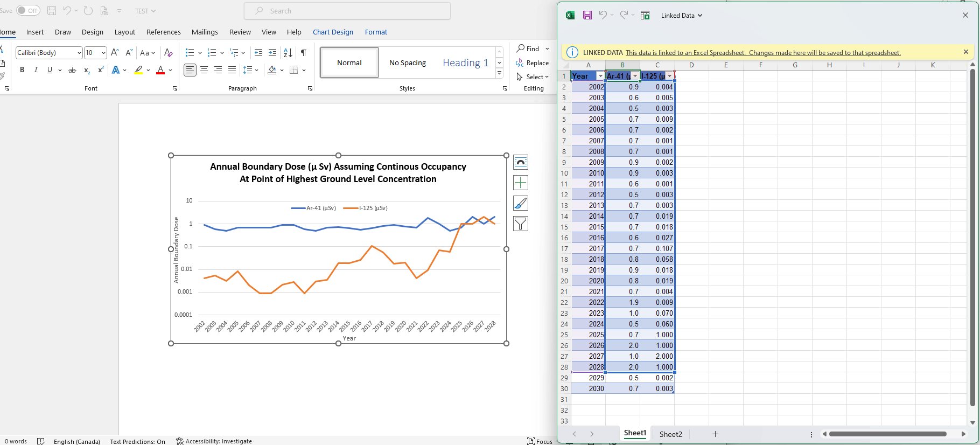
Task: Click Edit Data in Microsoft Excel icon
Action: pos(645,16)
